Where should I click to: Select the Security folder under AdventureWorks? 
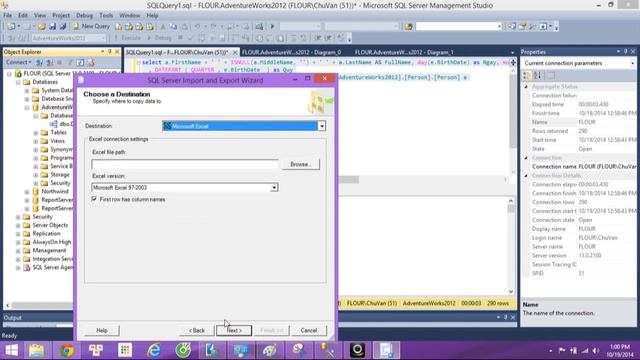(x=60, y=183)
